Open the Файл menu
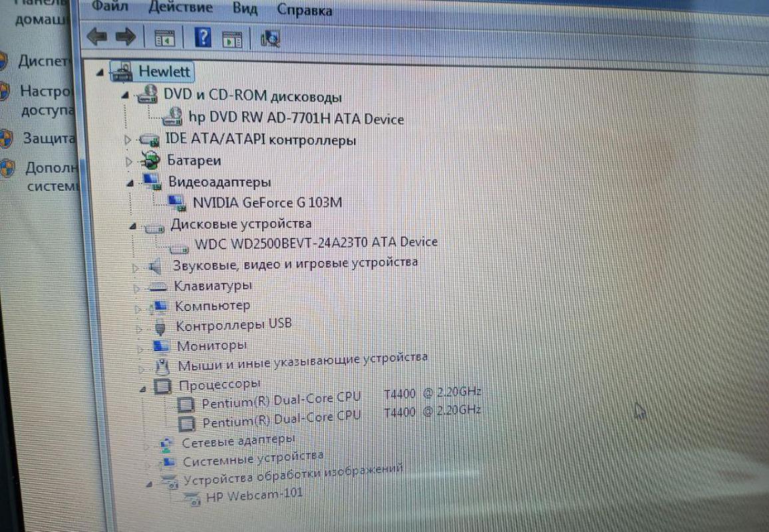This screenshot has height=532, width=769. click(110, 9)
